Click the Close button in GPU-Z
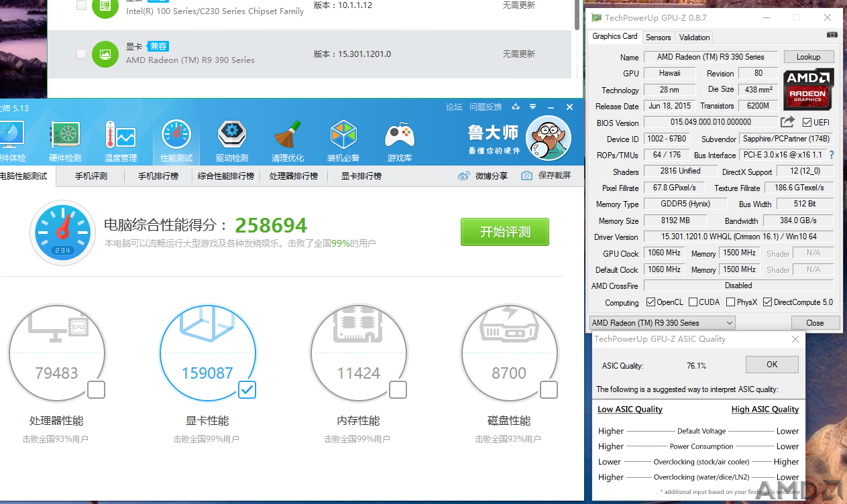Screen dimensions: 847x504 (815, 323)
